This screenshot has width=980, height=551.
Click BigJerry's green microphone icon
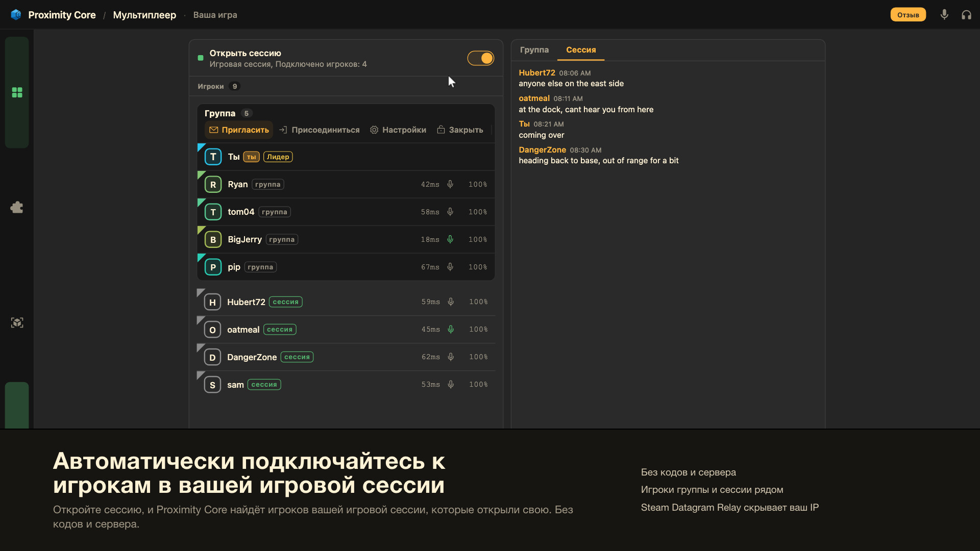coord(450,239)
